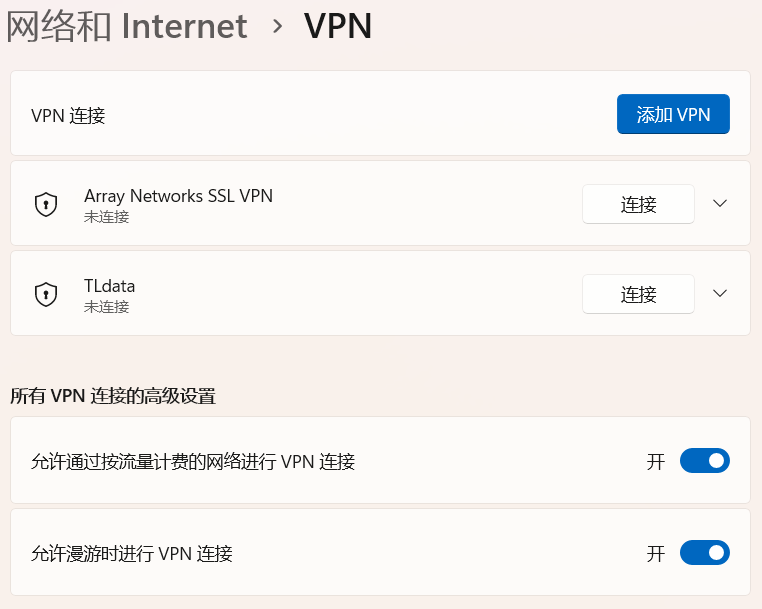762x609 pixels.
Task: Click the 允许通过按流量计费的网络进行 VPN 连接 label
Action: point(193,462)
